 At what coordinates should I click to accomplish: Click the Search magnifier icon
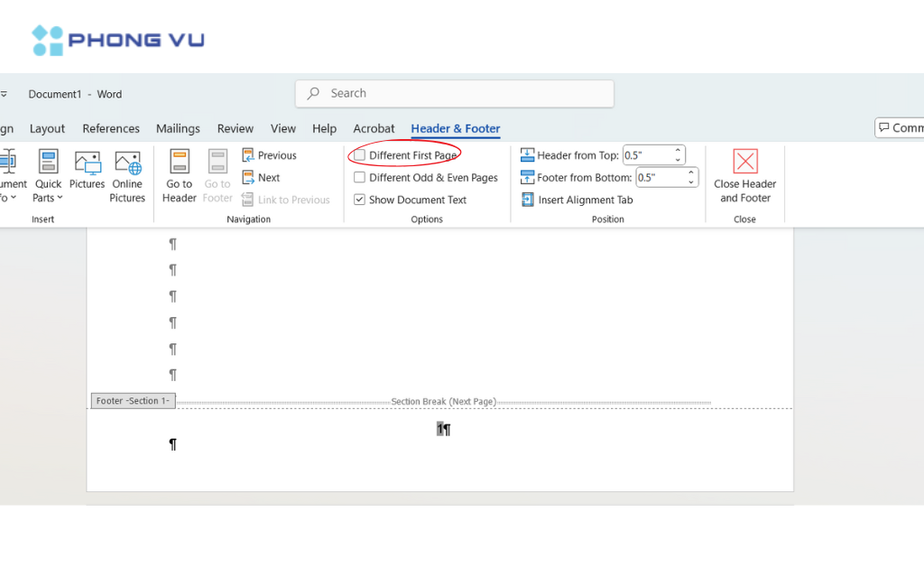click(312, 93)
